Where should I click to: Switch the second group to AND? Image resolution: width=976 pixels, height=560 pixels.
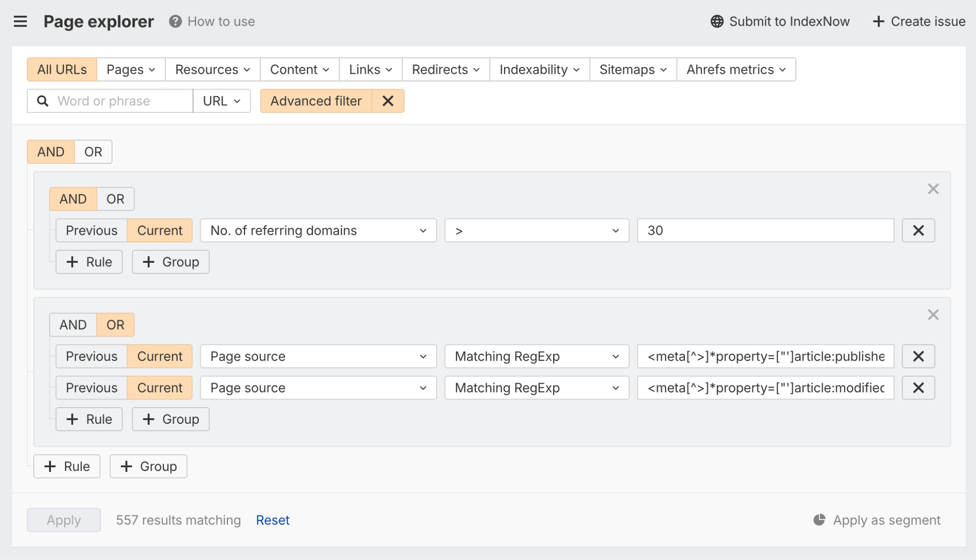coord(72,324)
